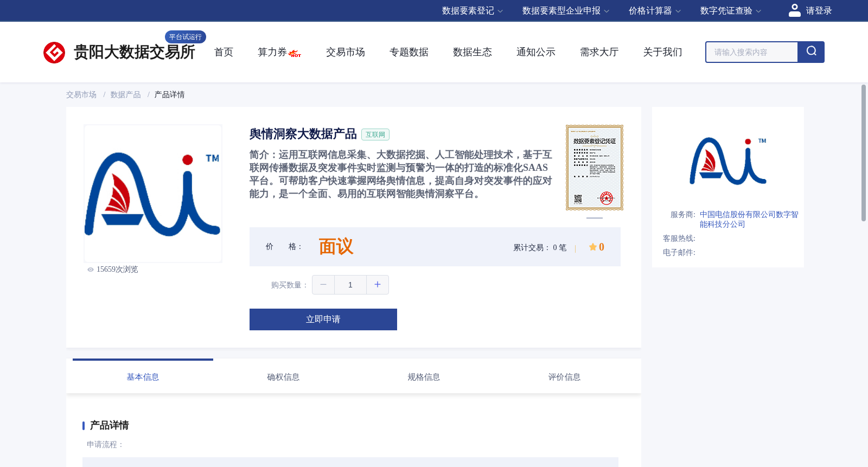Click the search input field

752,52
